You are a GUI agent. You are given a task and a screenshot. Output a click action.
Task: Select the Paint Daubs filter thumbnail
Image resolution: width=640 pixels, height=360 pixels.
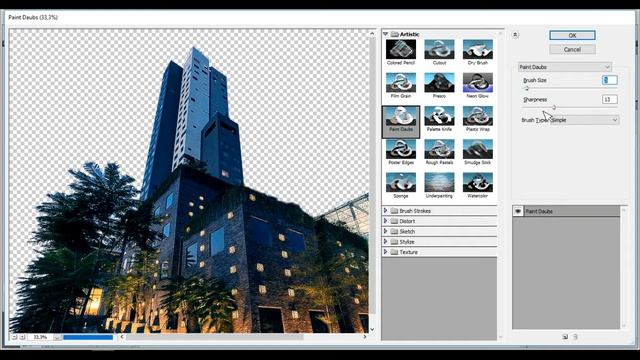tap(401, 116)
